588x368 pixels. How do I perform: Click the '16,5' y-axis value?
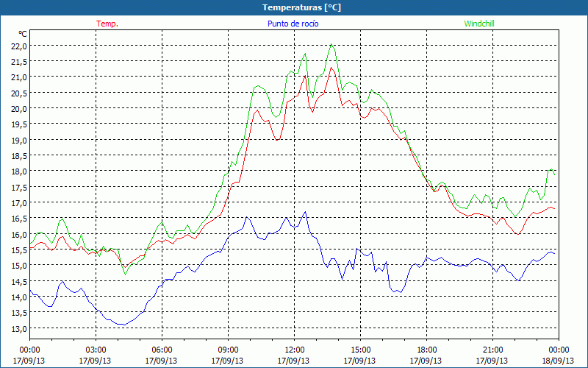[x=19, y=219]
